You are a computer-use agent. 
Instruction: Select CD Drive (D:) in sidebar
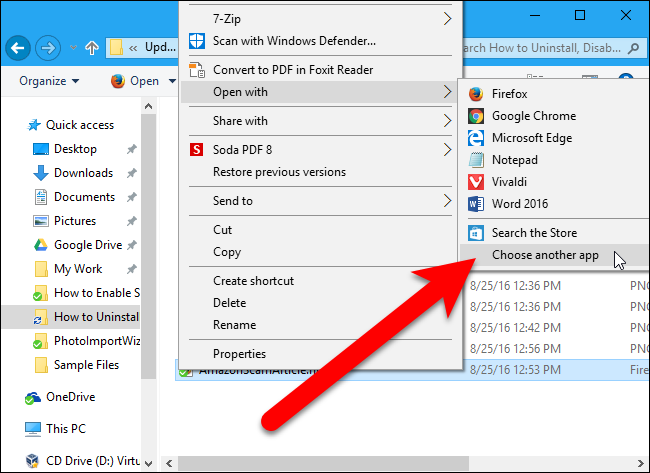point(83,461)
